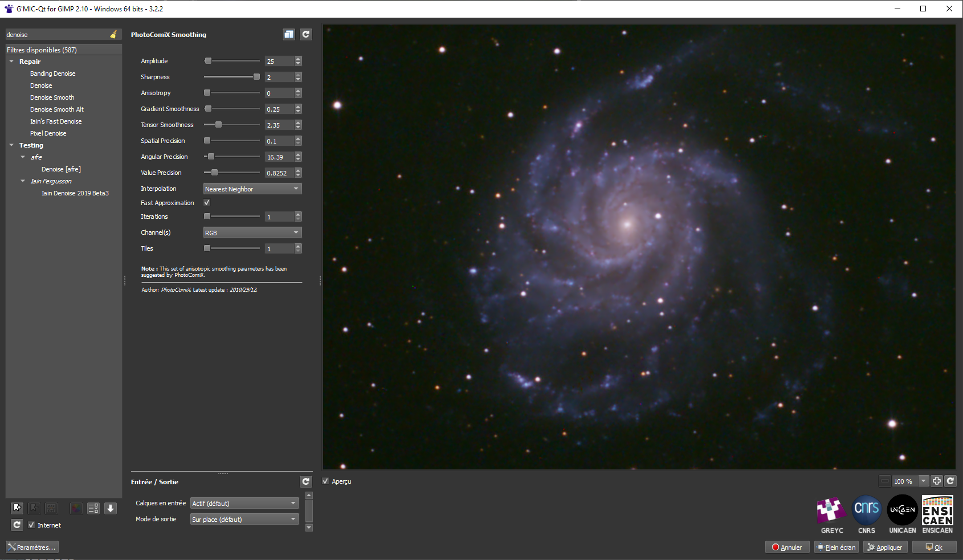The image size is (963, 560).
Task: Select the Denoise [afre] filter
Action: tap(61, 169)
